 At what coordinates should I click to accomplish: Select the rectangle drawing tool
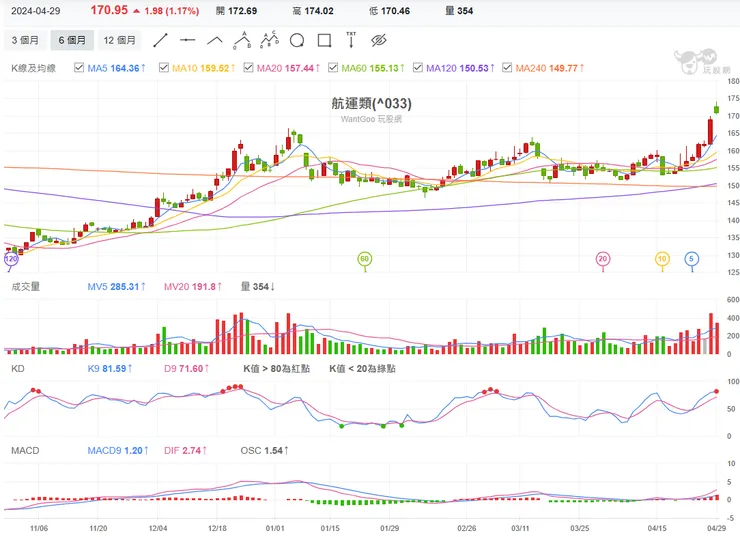pyautogui.click(x=323, y=41)
